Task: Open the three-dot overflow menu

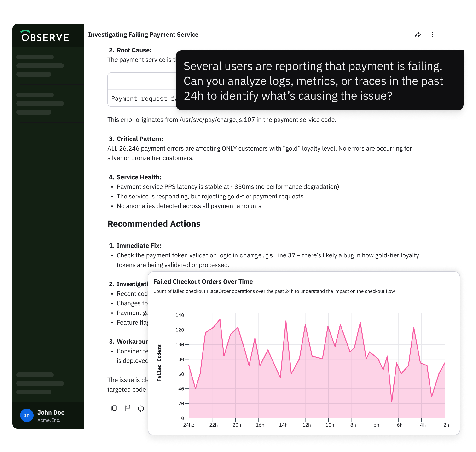Action: [x=432, y=35]
